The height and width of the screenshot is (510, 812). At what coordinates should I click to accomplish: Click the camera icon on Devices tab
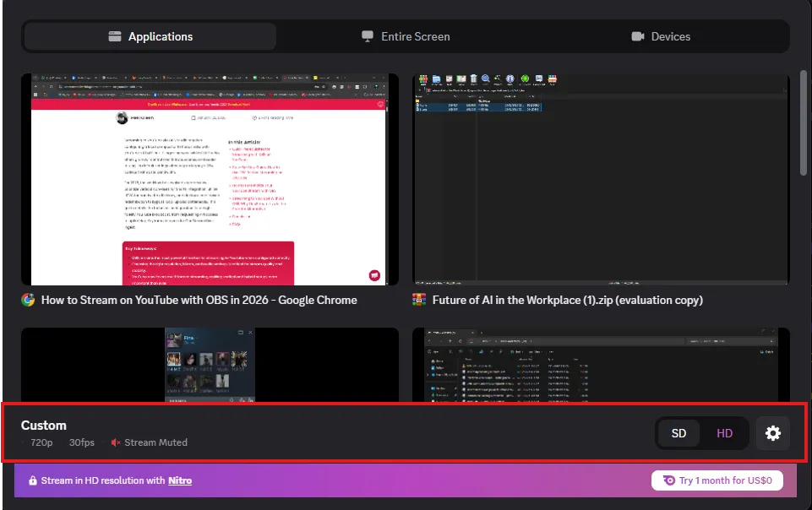point(637,36)
